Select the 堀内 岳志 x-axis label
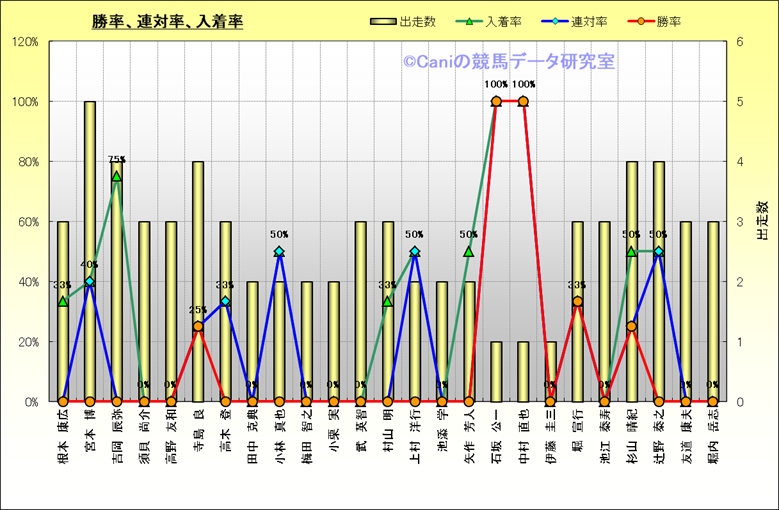This screenshot has width=779, height=510. (x=713, y=440)
